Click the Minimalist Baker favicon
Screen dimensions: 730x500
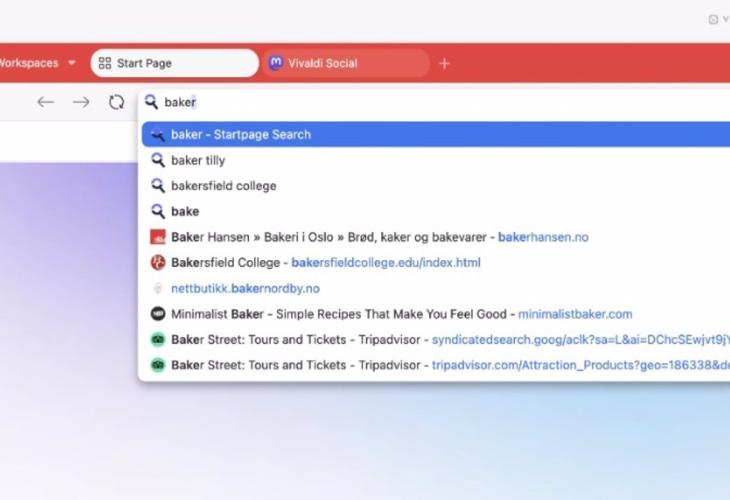[157, 314]
